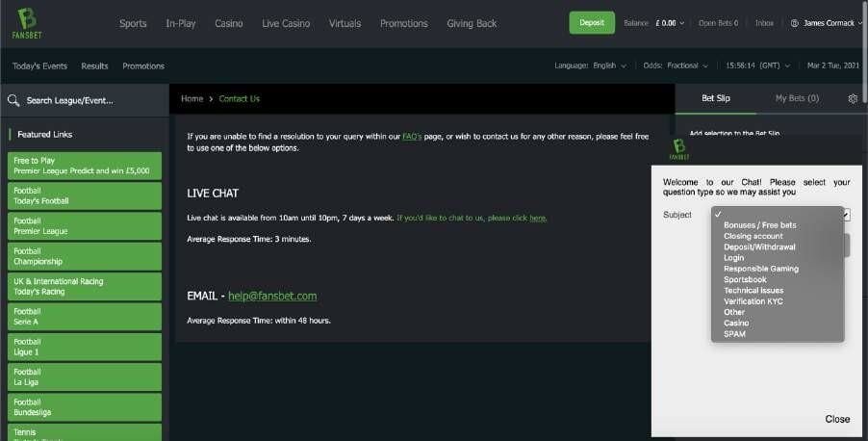Click the FansBet logo in header
Viewport: 868px width, 441px height.
pos(27,23)
